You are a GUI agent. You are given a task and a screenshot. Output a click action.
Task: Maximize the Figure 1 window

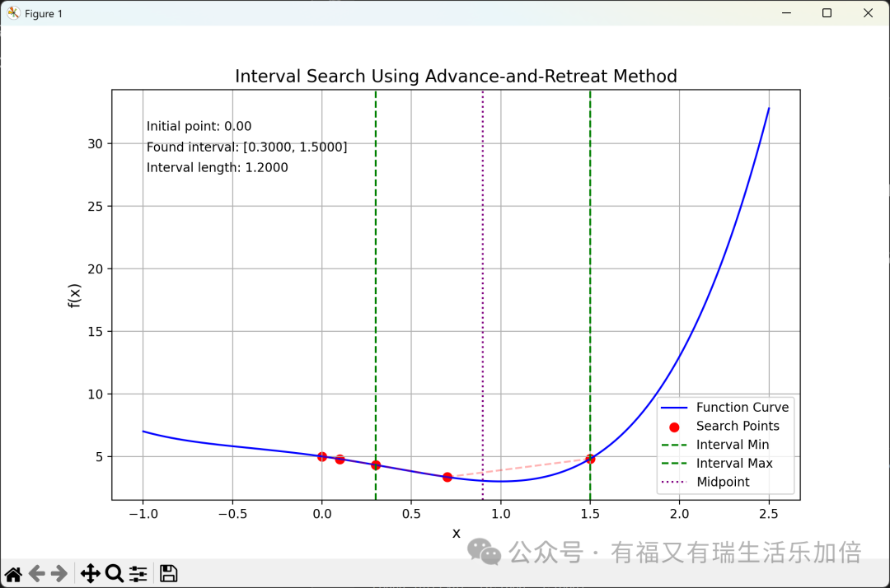pyautogui.click(x=827, y=13)
